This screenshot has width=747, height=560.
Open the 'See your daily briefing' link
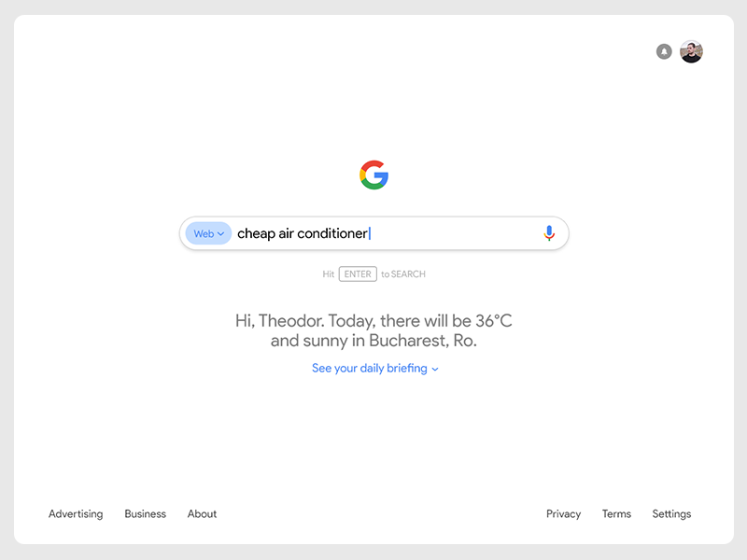coord(369,369)
